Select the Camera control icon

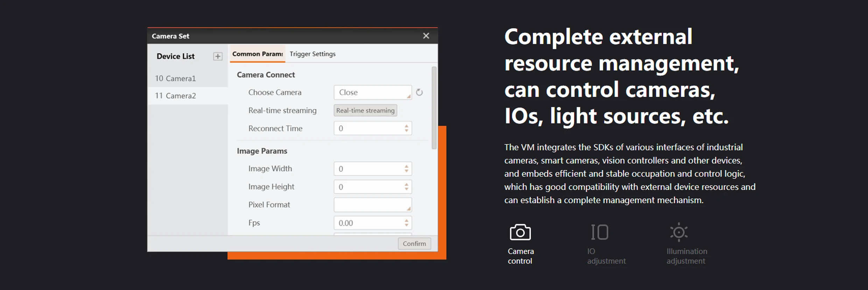[520, 232]
